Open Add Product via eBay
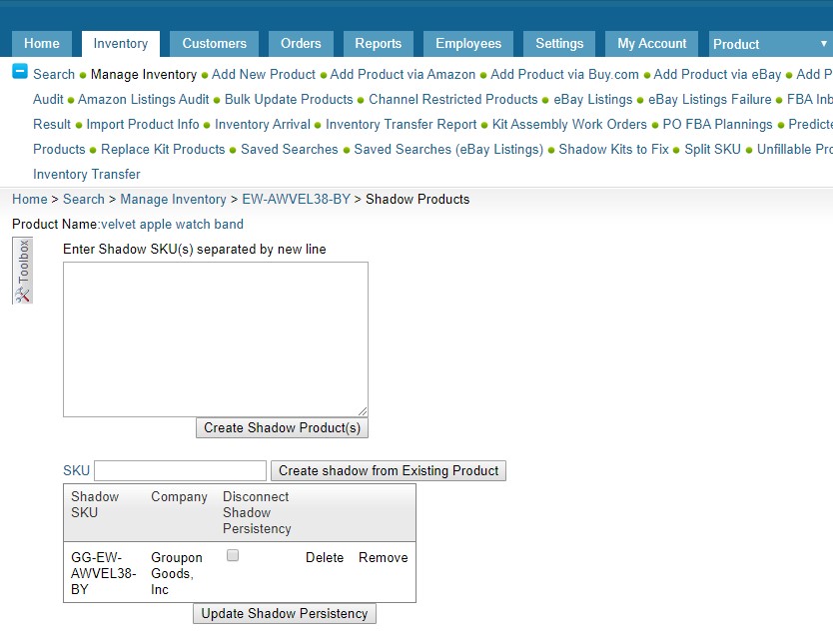This screenshot has height=644, width=833. pos(717,74)
